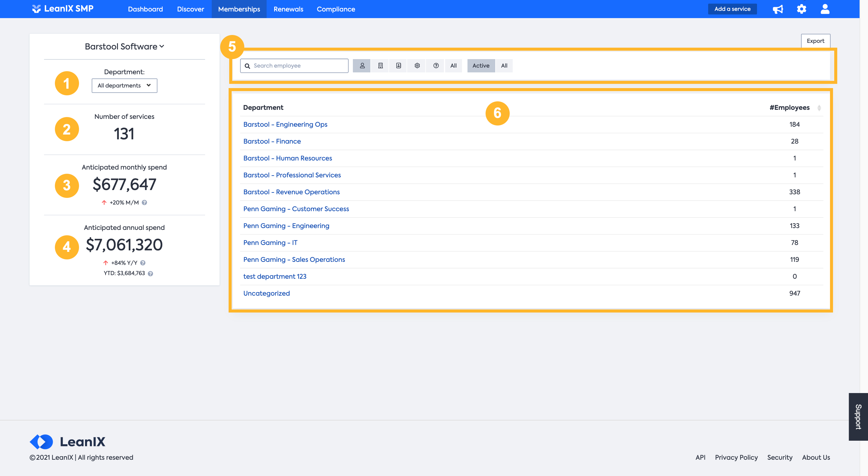Click search magnifier icon in employee field
The height and width of the screenshot is (476, 868).
247,66
